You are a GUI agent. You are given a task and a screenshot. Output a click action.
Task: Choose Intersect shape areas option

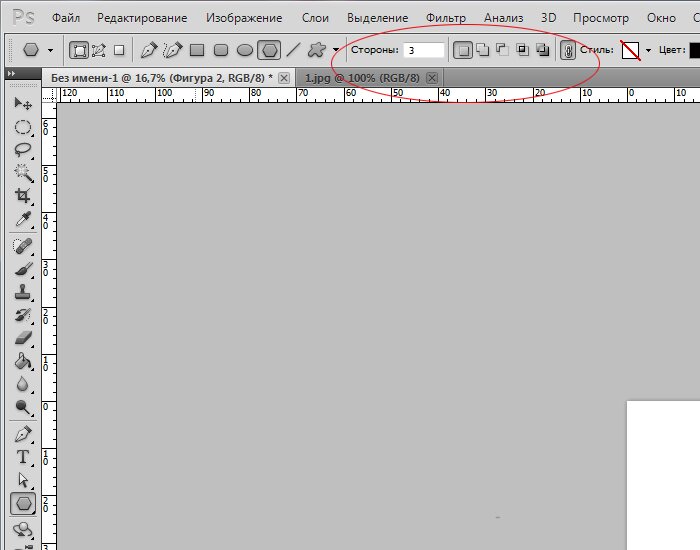[x=522, y=50]
